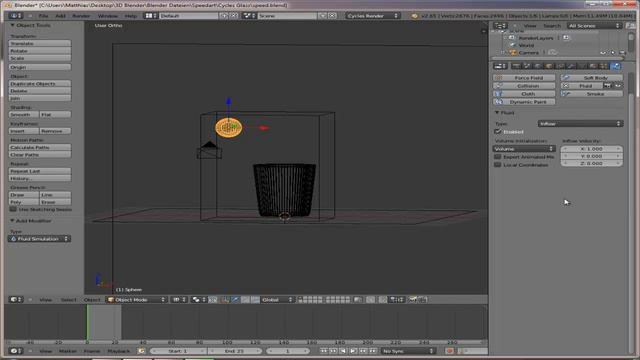Toggle Fluid render visibility camera icon
Viewport: 640px width, 360px height.
608,86
